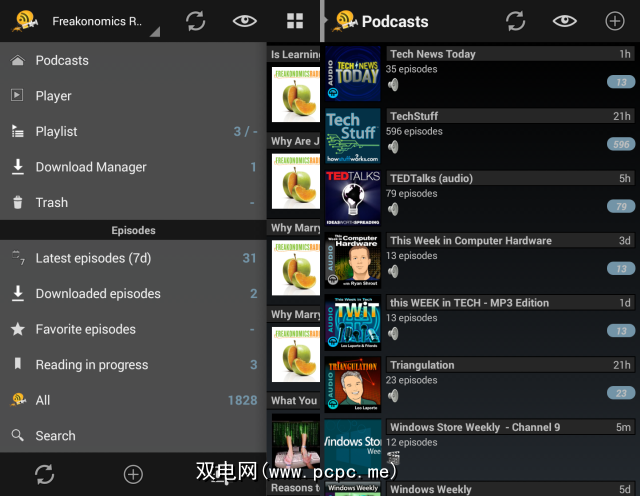This screenshot has height=496, width=640.
Task: Click download arrow icon beside Download Manager
Action: click(x=18, y=167)
